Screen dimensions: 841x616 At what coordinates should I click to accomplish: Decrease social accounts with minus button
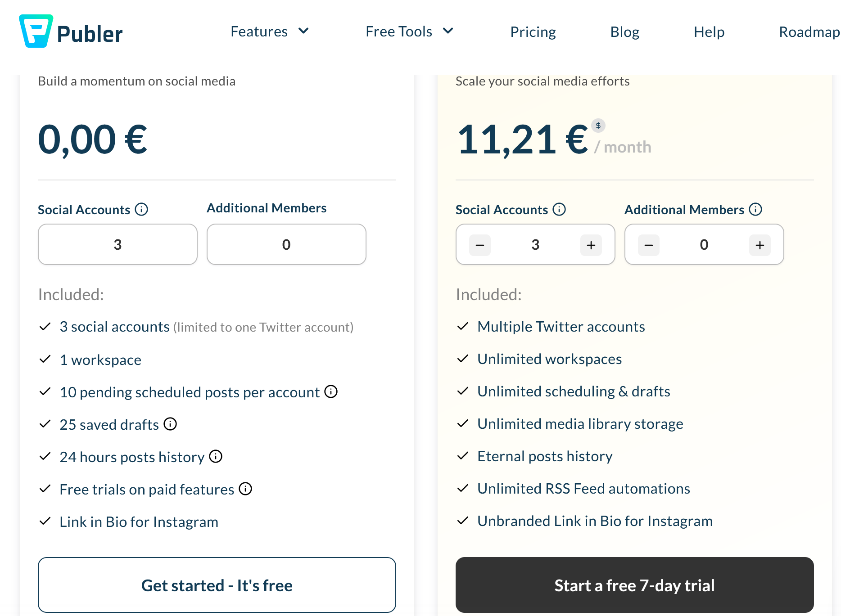pos(480,245)
